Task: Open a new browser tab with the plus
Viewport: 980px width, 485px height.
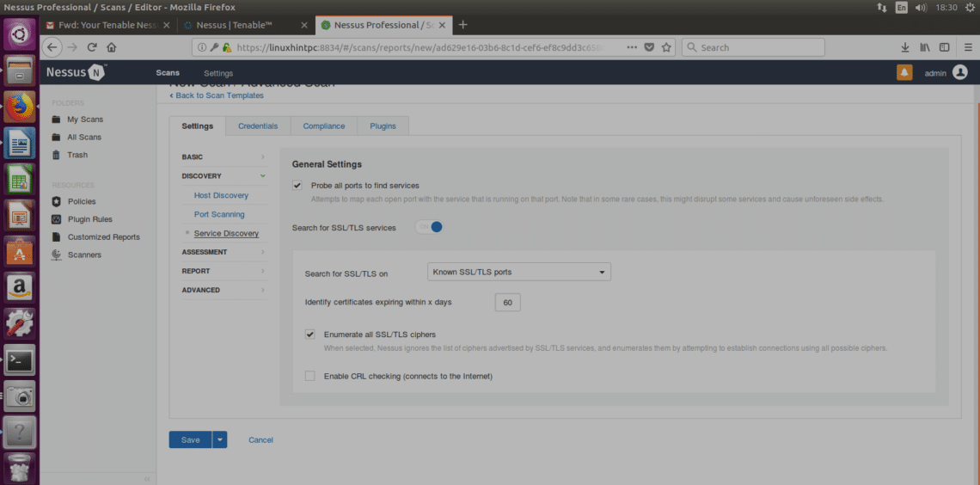Action: [x=463, y=25]
